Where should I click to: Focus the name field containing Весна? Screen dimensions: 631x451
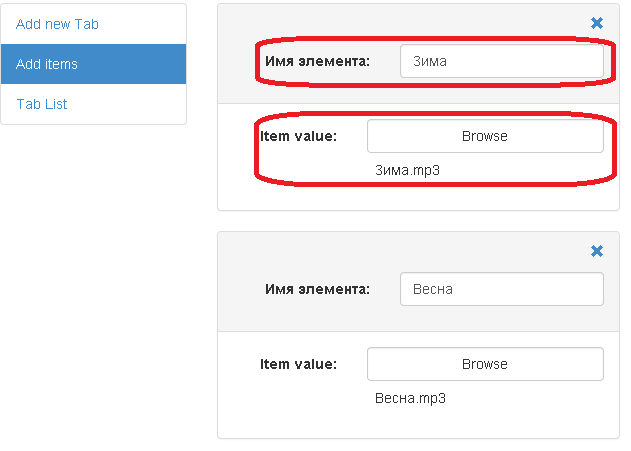point(502,289)
